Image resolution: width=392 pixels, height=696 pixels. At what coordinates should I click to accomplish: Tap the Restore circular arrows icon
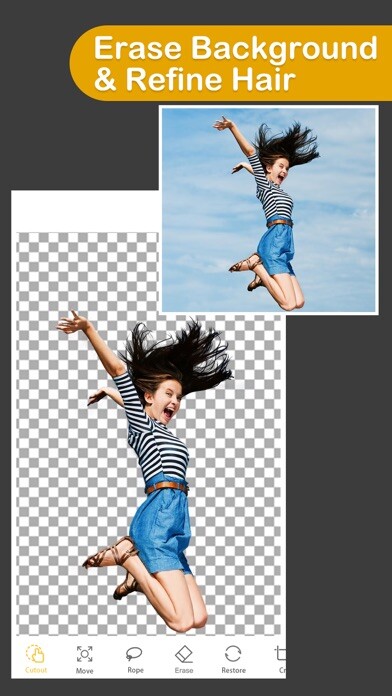(x=233, y=654)
